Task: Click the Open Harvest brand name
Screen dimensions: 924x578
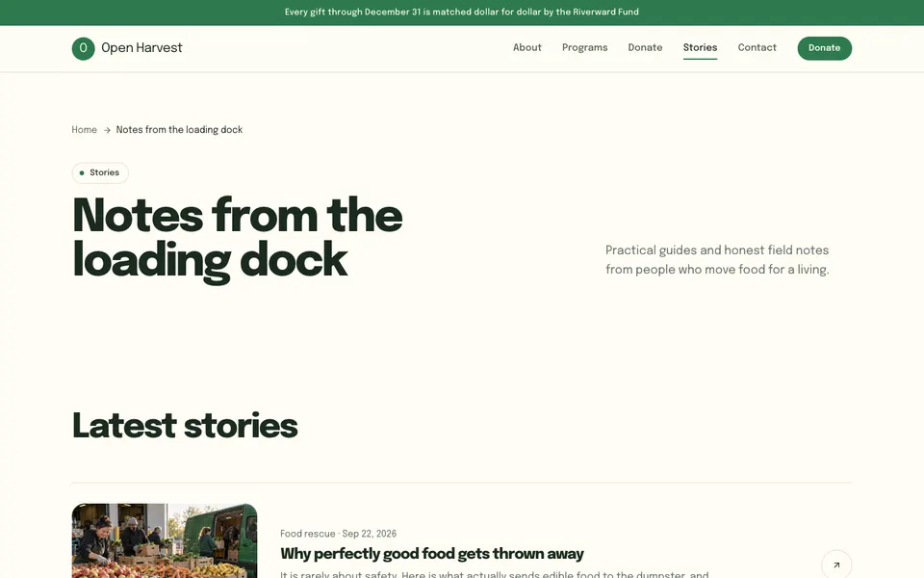Action: tap(141, 48)
